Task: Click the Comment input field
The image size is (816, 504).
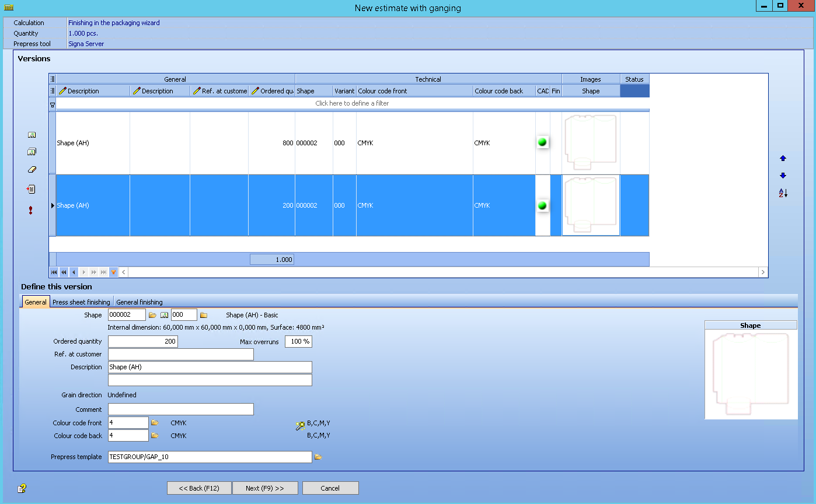Action: [x=181, y=409]
